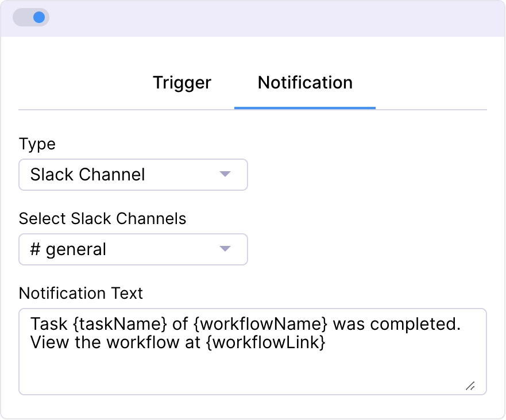Click the arrow icon in Slack Channel field
The height and width of the screenshot is (420, 506).
tap(225, 174)
